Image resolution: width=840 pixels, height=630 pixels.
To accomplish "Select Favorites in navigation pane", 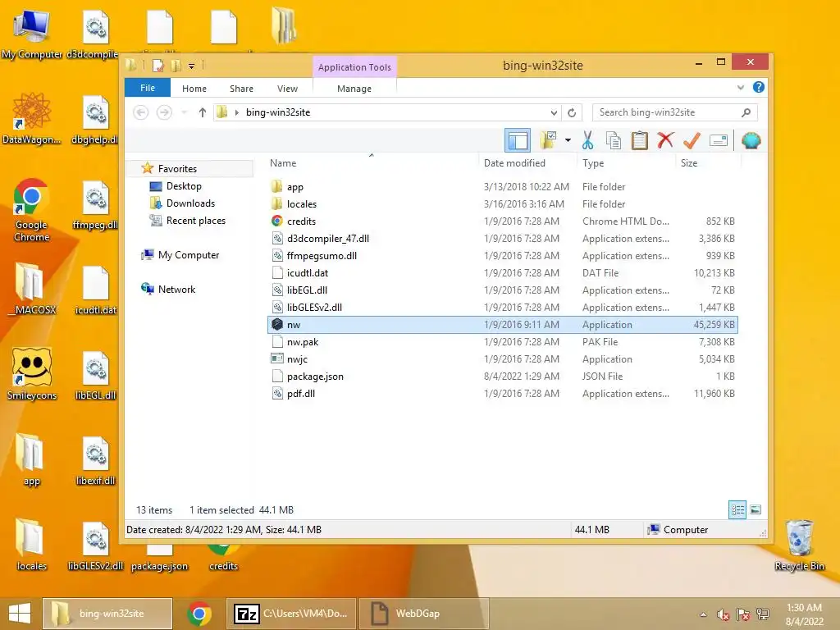I will pos(177,169).
